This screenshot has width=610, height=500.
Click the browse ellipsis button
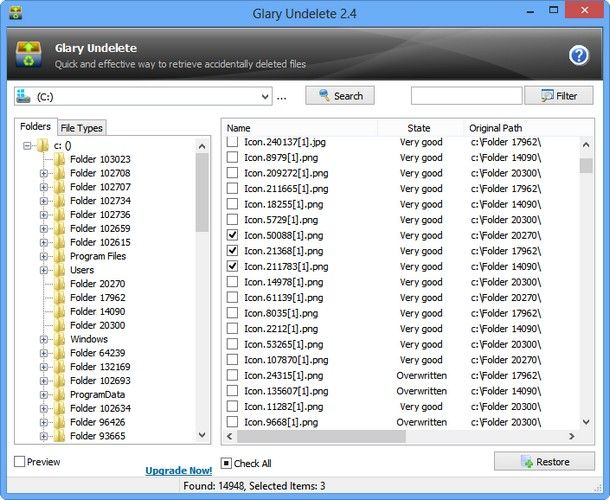click(282, 97)
